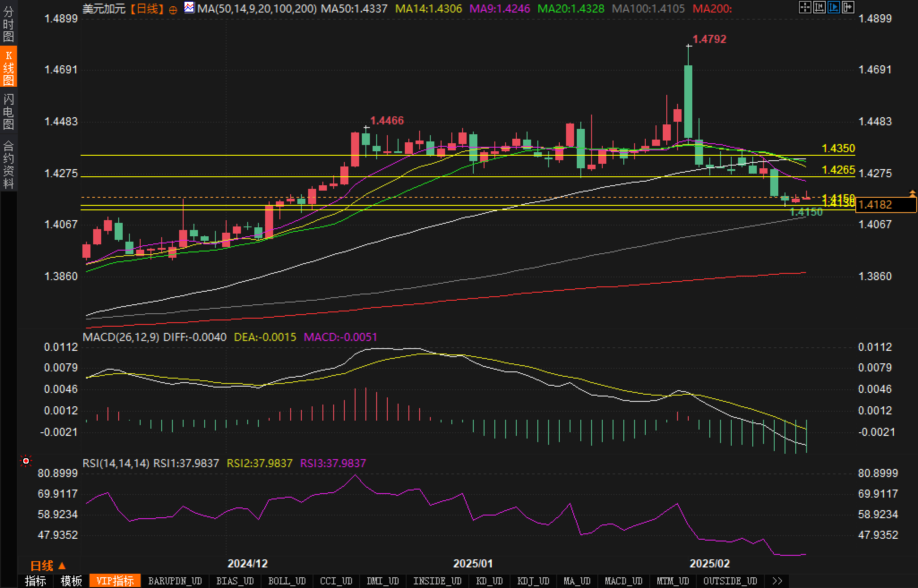This screenshot has width=918, height=588.
Task: Click the RSI1:37.9837 value
Action: [186, 463]
